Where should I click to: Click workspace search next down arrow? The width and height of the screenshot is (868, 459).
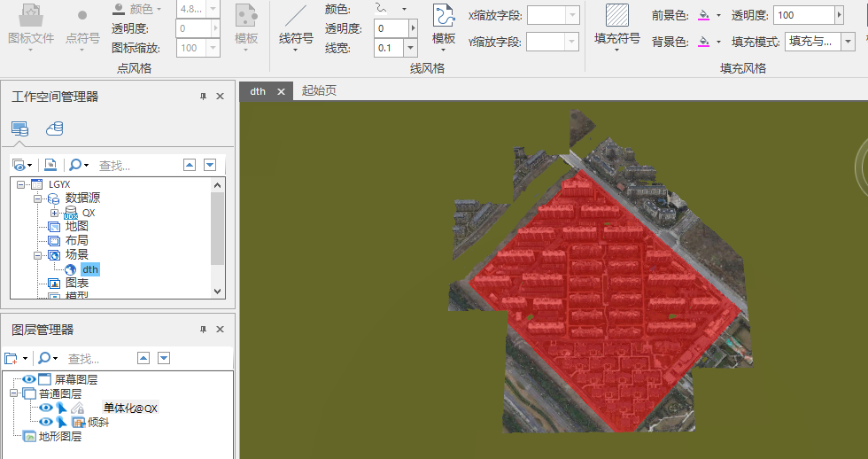tap(210, 165)
